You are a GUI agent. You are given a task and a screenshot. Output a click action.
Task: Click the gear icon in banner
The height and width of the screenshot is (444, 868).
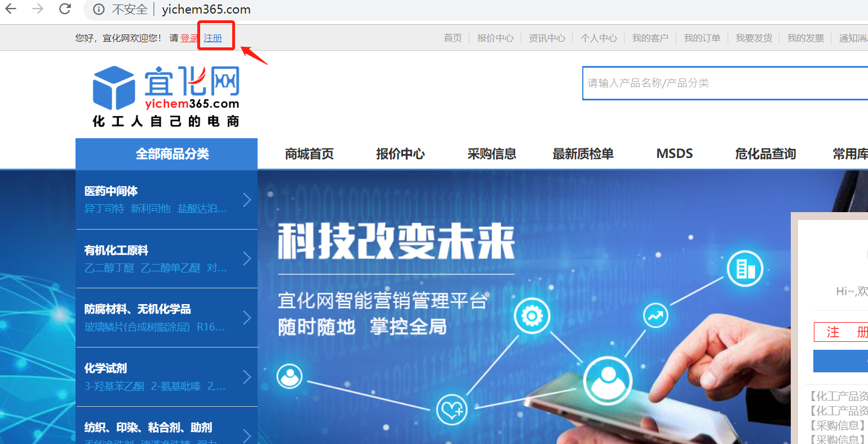[x=532, y=315]
